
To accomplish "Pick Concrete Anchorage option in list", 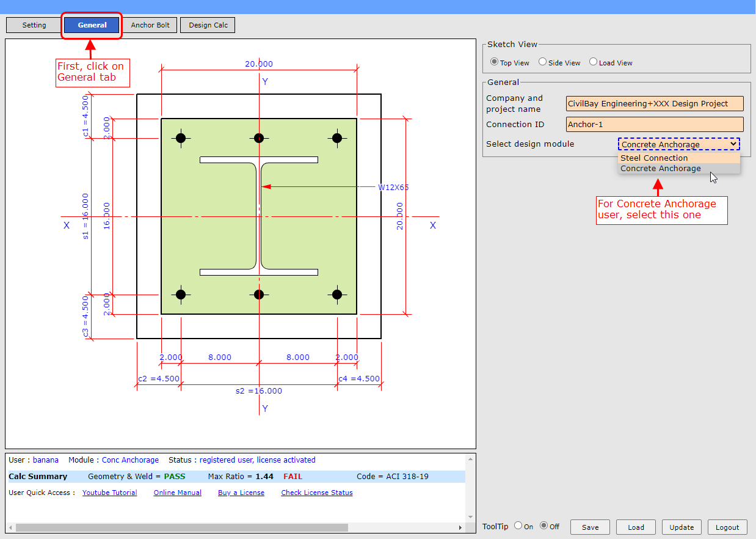I will click(661, 169).
